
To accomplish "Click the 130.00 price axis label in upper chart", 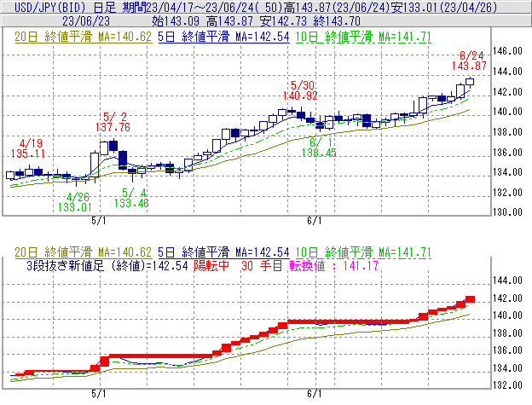I will [507, 212].
